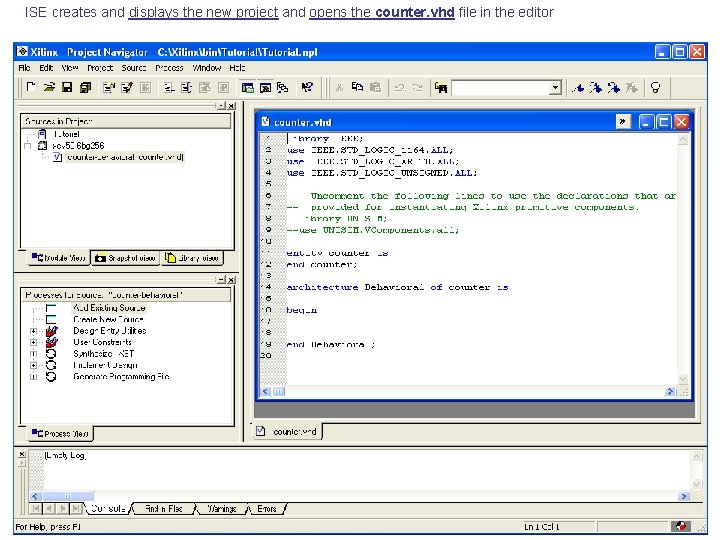Screen dimensions: 720x540
Task: Click the Paste toolbar icon
Action: click(x=376, y=87)
